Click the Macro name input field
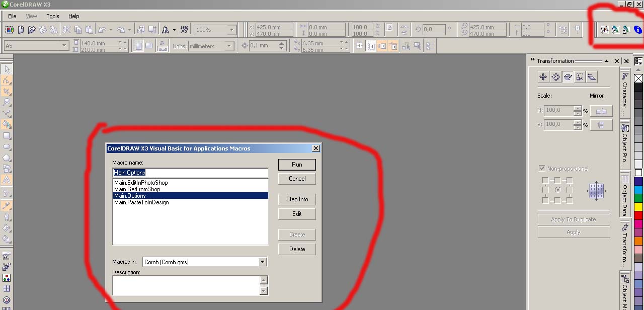 (190, 173)
